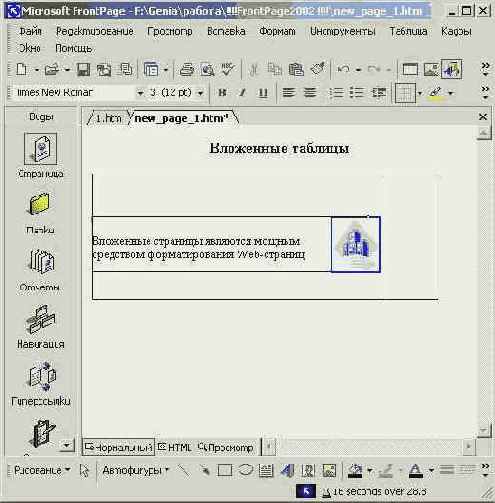The width and height of the screenshot is (495, 503).
Task: Select the image in the nested table
Action: coord(356,244)
